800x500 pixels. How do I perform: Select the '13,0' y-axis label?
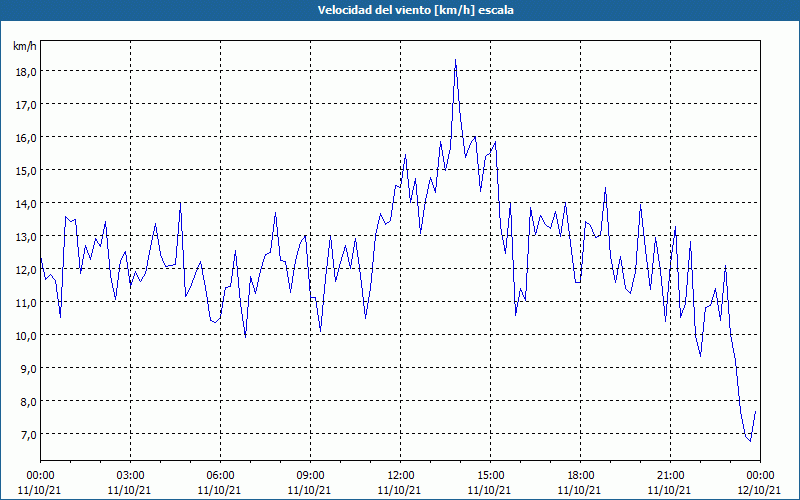pos(26,237)
